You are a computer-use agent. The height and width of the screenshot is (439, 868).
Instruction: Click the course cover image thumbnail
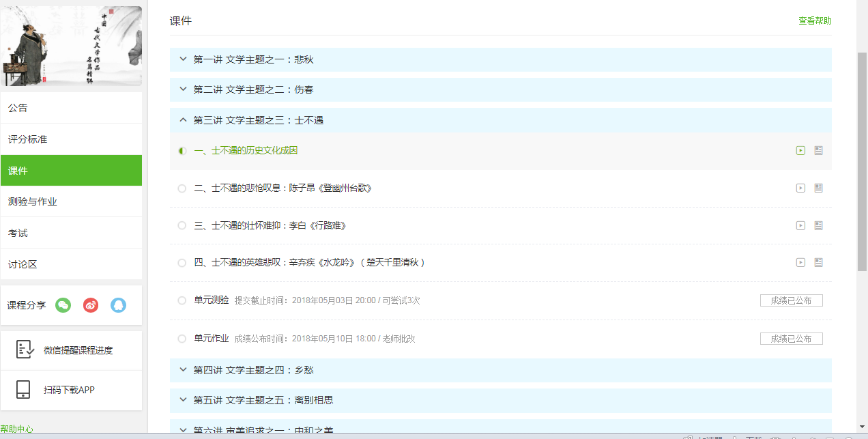pos(71,46)
